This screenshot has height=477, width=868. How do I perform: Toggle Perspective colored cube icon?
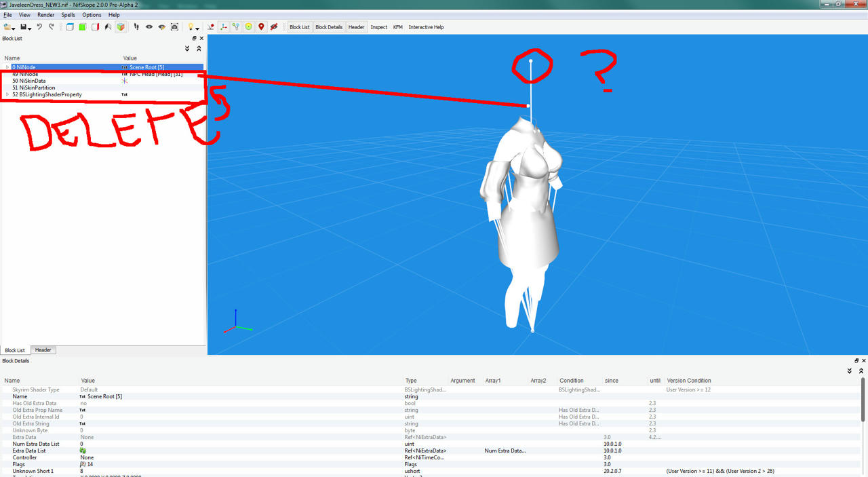121,27
